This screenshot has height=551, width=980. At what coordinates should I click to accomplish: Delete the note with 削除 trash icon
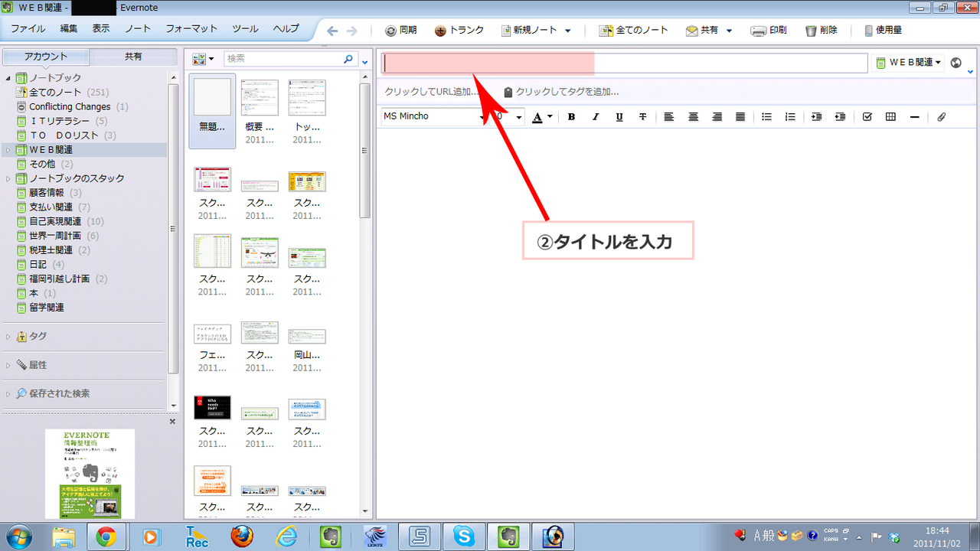822,31
